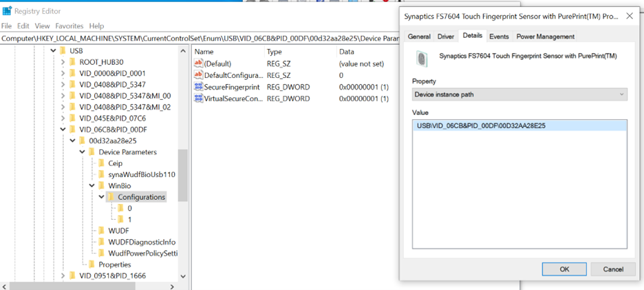Image resolution: width=644 pixels, height=290 pixels.
Task: Click the (Default) string value icon
Action: coord(198,64)
